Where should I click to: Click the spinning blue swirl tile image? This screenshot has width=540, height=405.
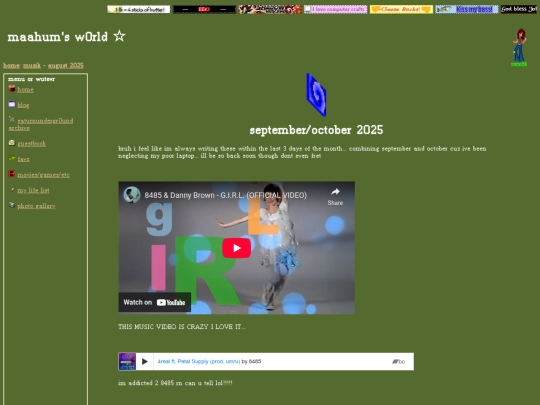[x=316, y=95]
